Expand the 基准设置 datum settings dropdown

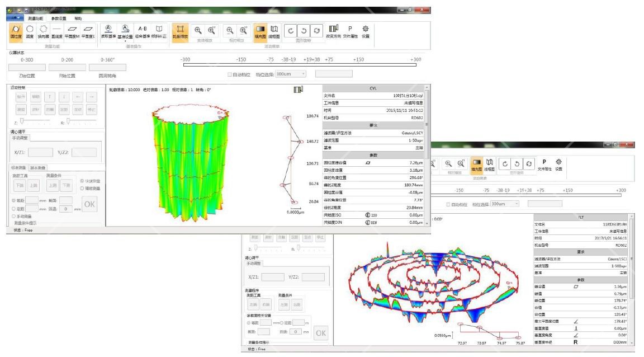[125, 41]
